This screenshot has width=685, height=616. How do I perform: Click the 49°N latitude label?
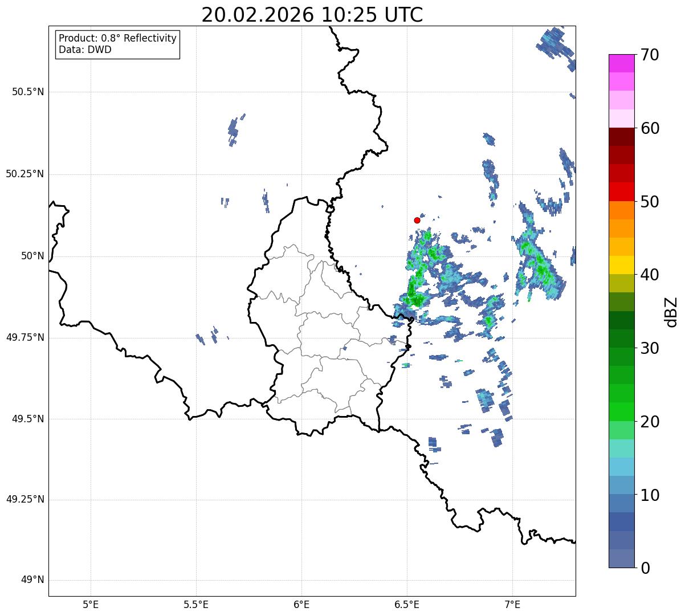pyautogui.click(x=32, y=580)
